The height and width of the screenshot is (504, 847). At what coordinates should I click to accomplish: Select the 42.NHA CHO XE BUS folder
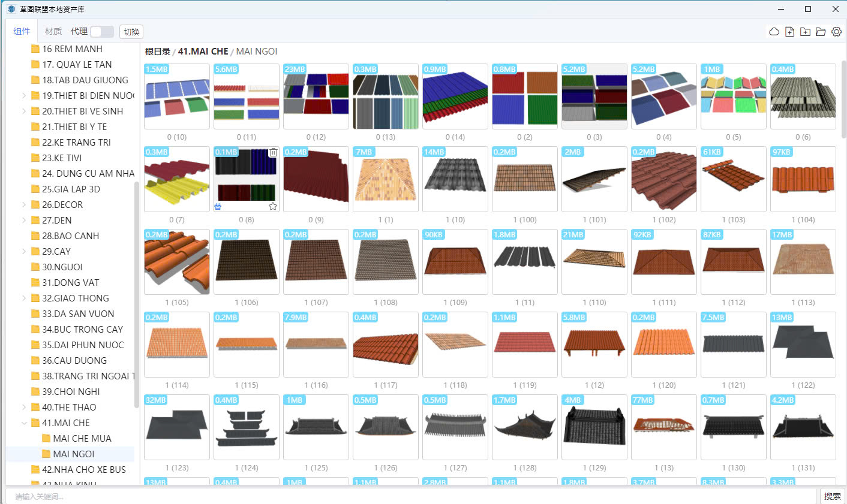pyautogui.click(x=84, y=469)
